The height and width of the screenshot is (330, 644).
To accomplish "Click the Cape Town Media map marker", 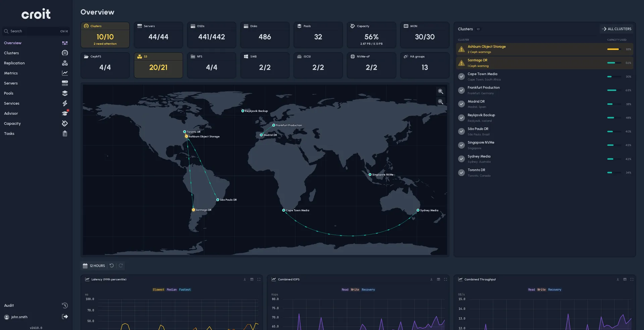I will click(x=283, y=210).
